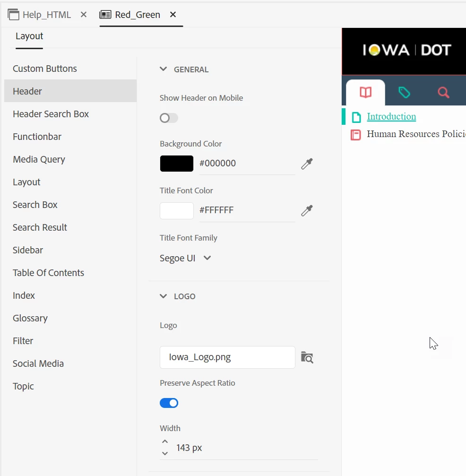Open Header Search Box settings
The height and width of the screenshot is (476, 466).
click(70, 114)
